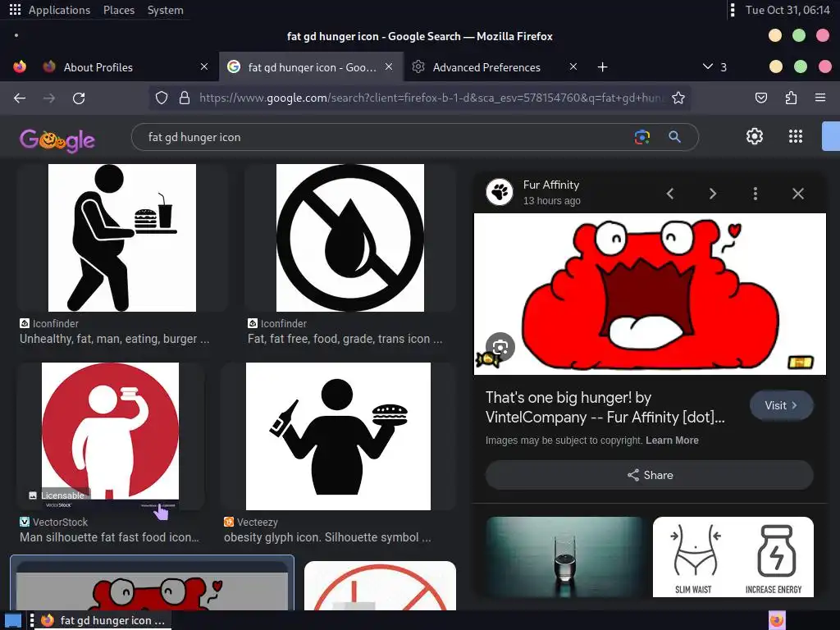Open a new tab with plus

tap(603, 67)
